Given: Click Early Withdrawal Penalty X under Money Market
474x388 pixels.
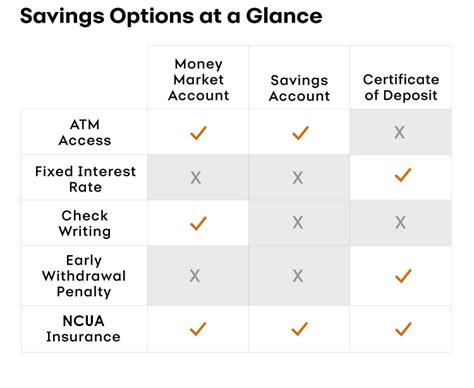Looking at the screenshot, I should tap(195, 276).
